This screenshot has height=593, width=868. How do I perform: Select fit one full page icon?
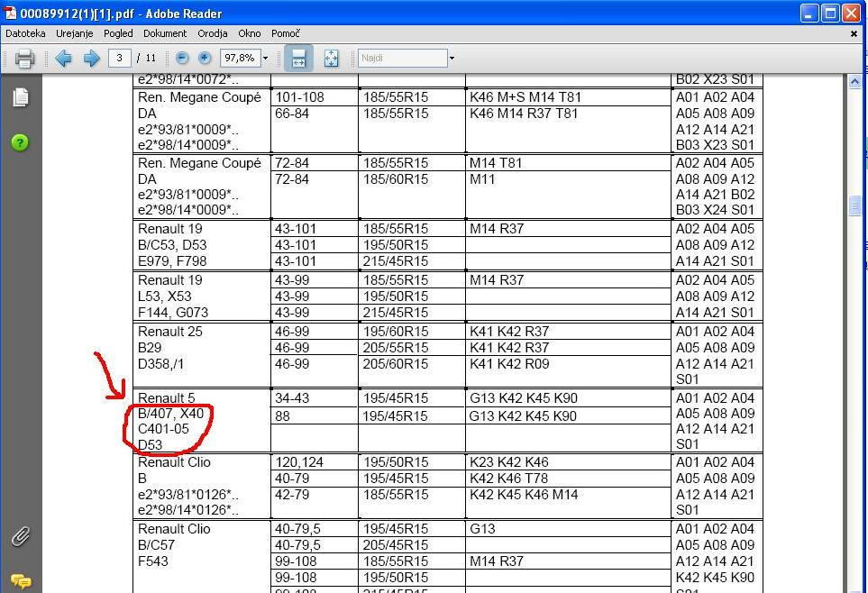click(x=331, y=59)
